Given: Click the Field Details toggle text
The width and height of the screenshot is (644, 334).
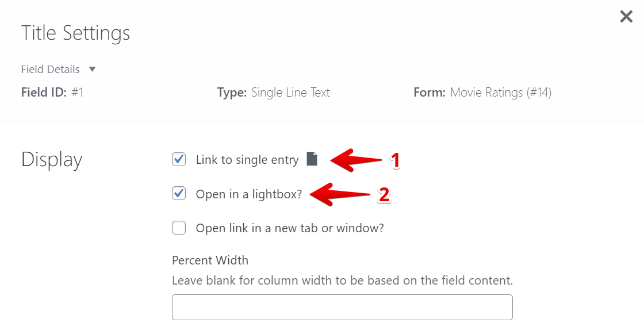Looking at the screenshot, I should (x=51, y=70).
